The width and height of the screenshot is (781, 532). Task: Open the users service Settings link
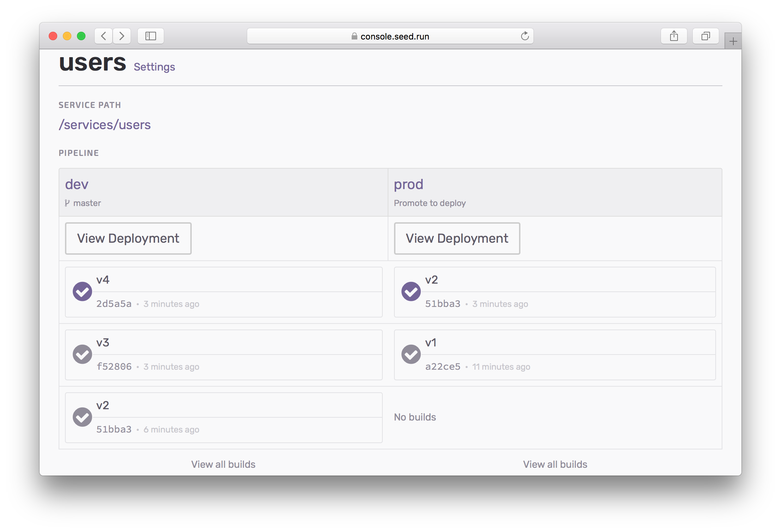coord(154,67)
